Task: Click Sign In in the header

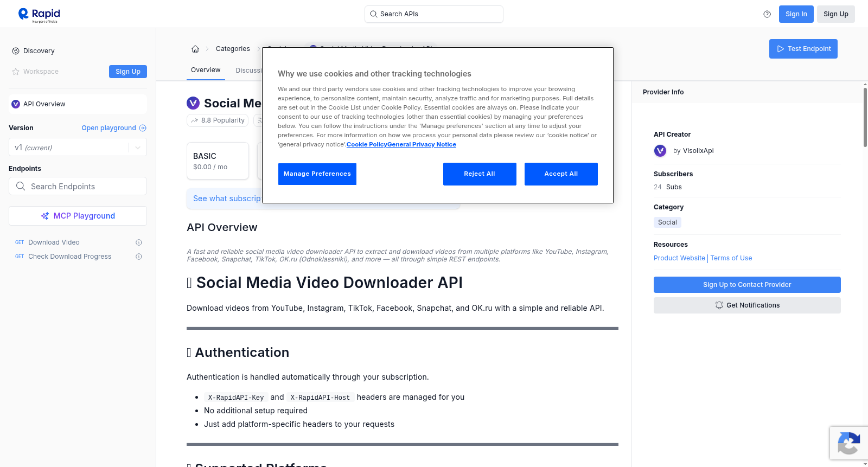Action: 796,14
